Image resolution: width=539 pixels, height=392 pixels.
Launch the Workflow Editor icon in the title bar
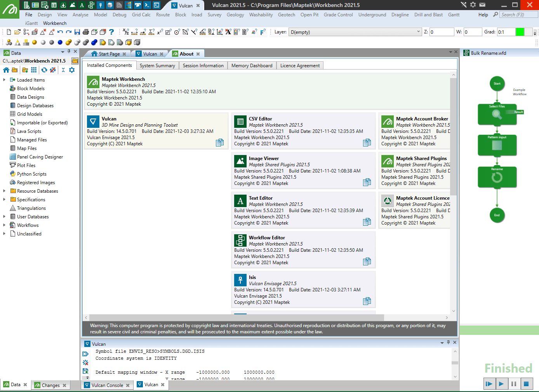coord(91,5)
